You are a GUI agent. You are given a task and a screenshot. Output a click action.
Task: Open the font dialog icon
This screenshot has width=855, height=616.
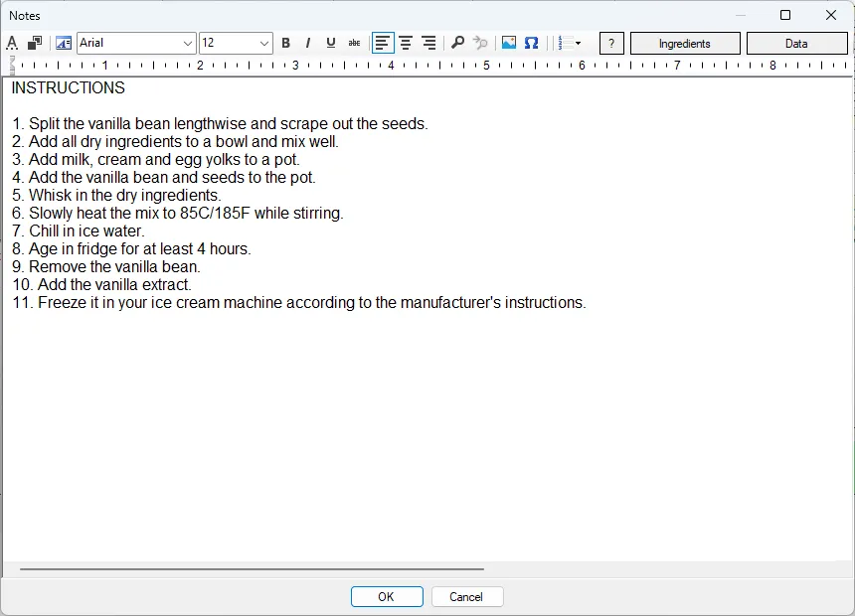click(x=64, y=43)
